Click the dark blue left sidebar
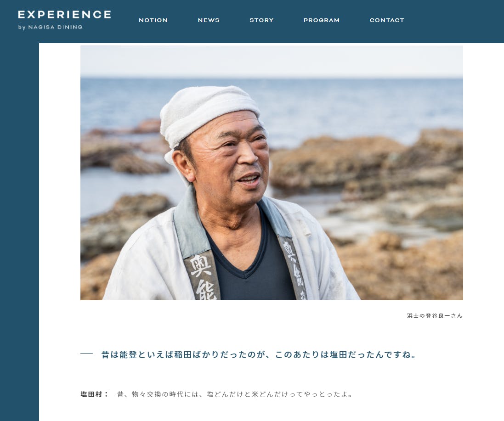 (x=19, y=231)
